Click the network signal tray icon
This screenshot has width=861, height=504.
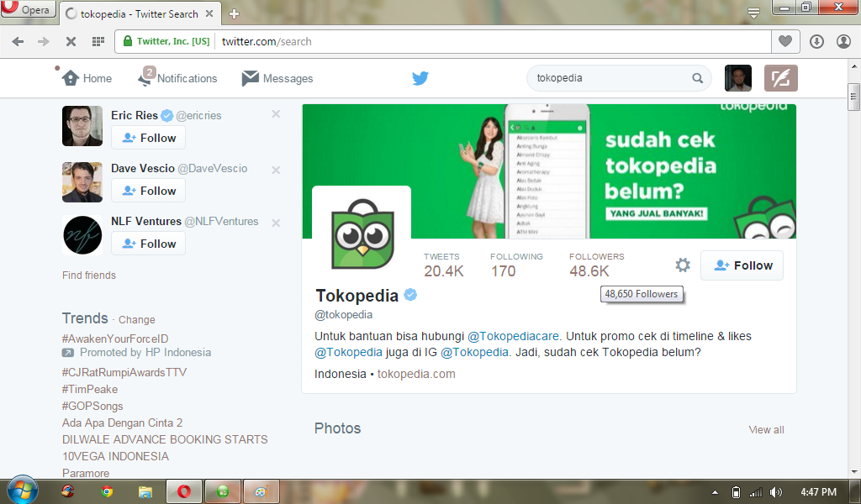[756, 492]
